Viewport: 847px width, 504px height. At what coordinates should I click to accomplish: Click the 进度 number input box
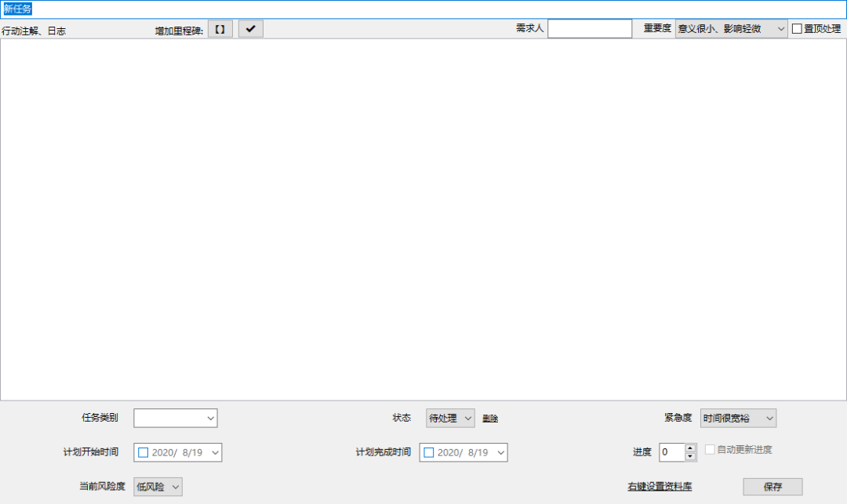coord(671,452)
